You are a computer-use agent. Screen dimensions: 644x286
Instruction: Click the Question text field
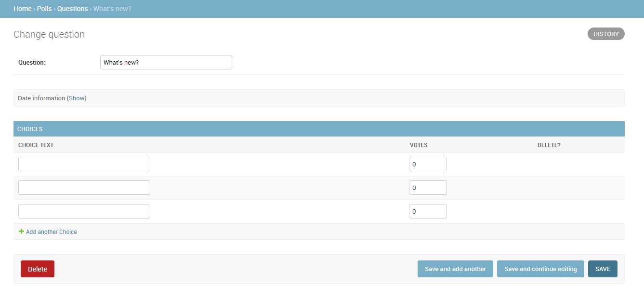[x=166, y=62]
